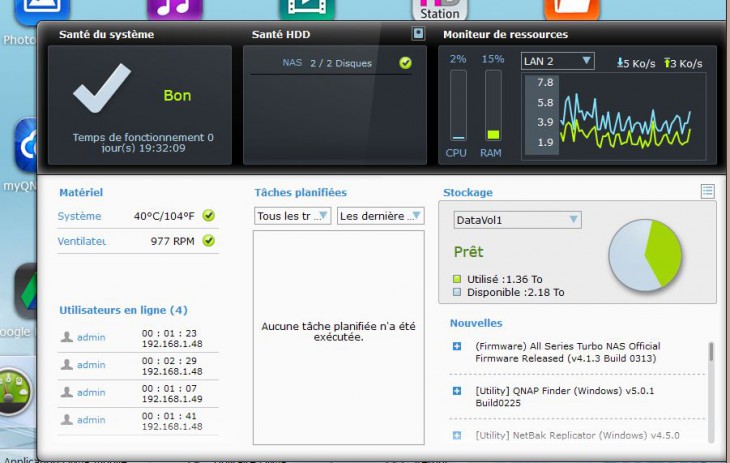
Task: Open NetBak Replicator v4.5.0 news item
Action: pyautogui.click(x=577, y=435)
